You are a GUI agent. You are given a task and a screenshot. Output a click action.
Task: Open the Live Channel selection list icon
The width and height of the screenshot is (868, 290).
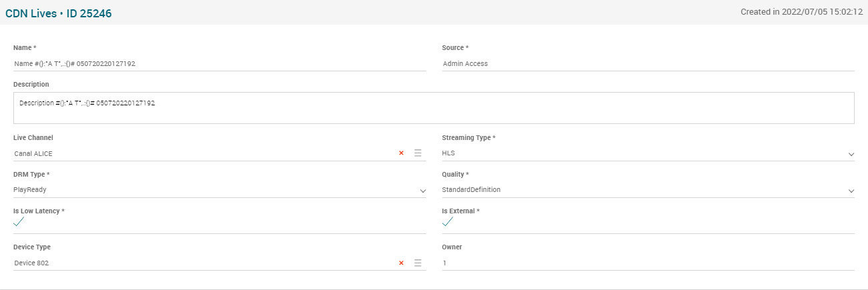(418, 153)
